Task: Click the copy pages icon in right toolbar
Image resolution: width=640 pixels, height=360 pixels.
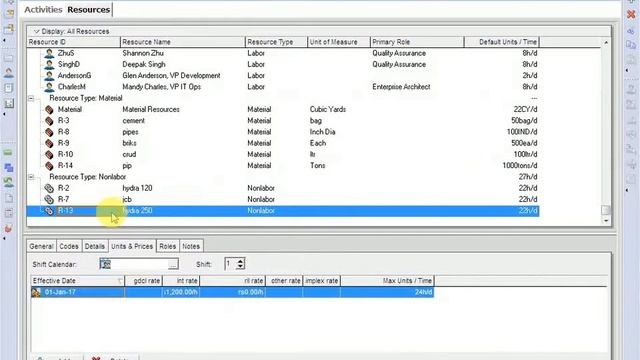Action: pyautogui.click(x=631, y=45)
